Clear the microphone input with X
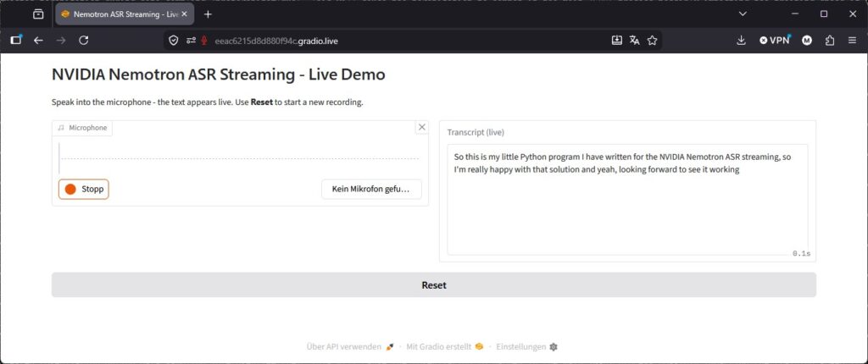Viewport: 868px width, 364px height. [x=422, y=127]
